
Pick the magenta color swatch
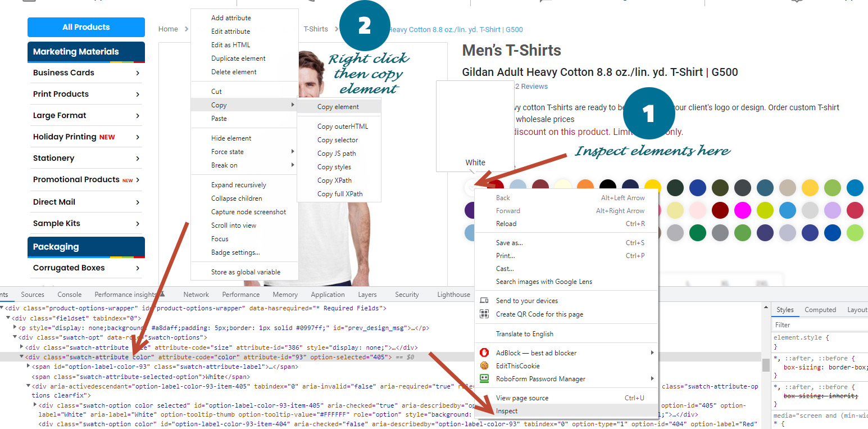743,210
